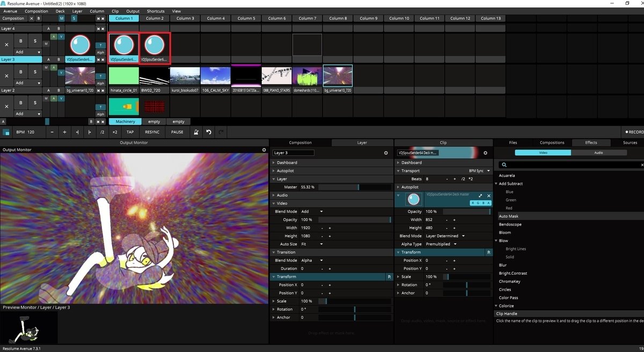Click the RECORD button

[x=635, y=132]
